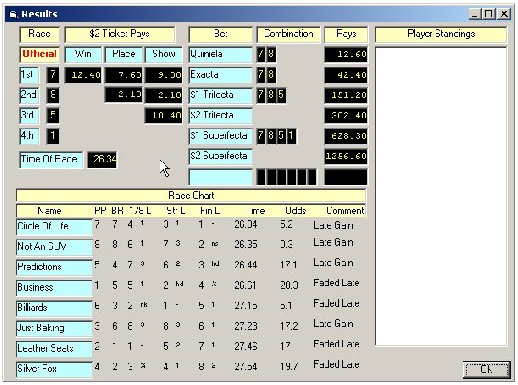Select the S2 Superfecta bet field
518x385 pixels.
click(220, 156)
